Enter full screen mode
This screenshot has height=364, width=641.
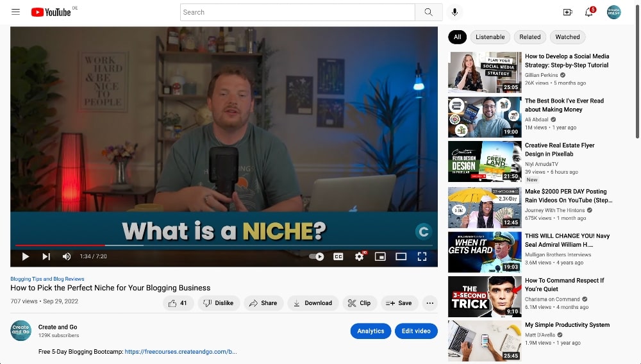422,256
